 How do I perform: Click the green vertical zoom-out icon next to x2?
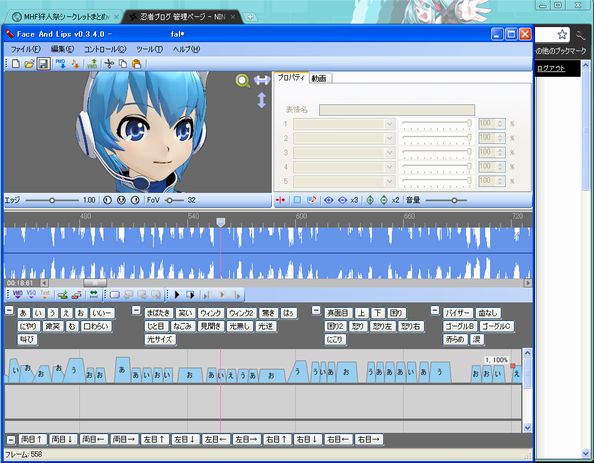pyautogui.click(x=384, y=200)
